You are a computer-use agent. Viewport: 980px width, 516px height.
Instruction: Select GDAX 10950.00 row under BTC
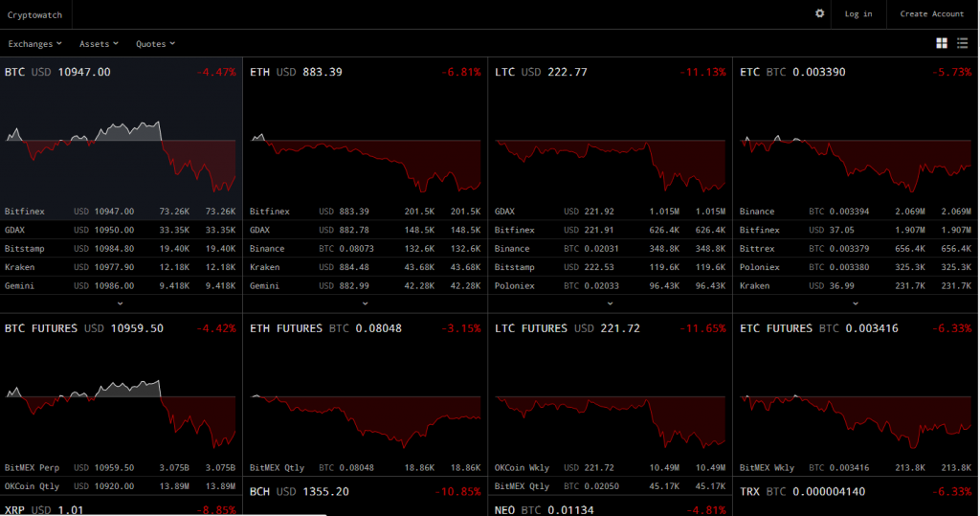121,230
